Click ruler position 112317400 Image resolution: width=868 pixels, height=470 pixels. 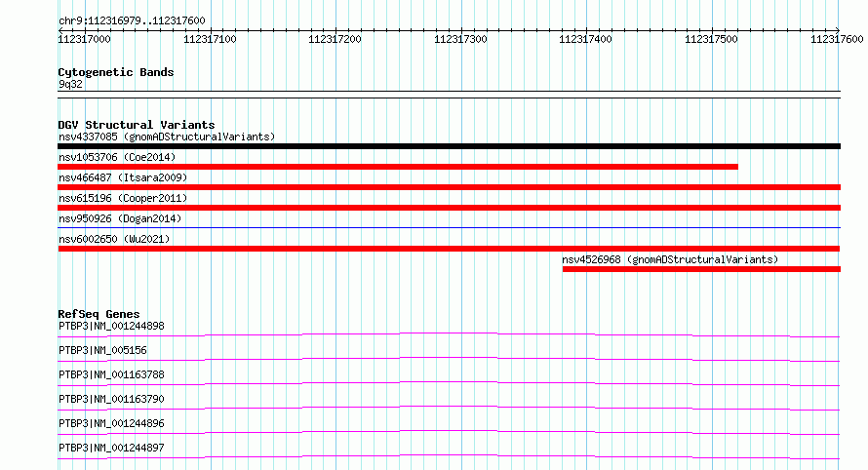point(586,39)
